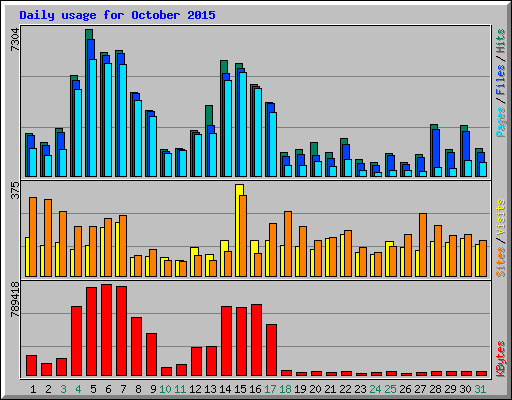Select day 13 on the x-axis
The height and width of the screenshot is (400, 512).
tap(210, 389)
